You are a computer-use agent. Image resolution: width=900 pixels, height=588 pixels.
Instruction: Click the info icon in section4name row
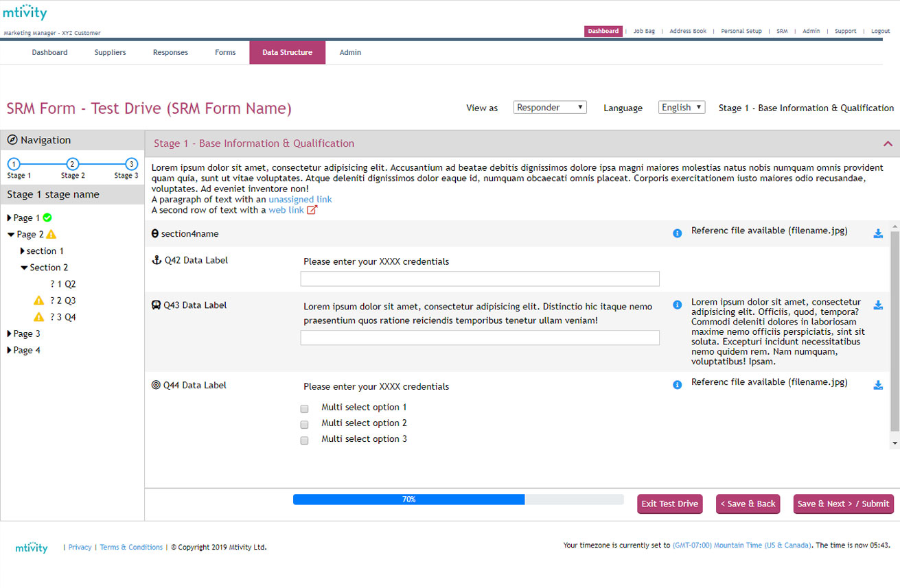pos(678,233)
